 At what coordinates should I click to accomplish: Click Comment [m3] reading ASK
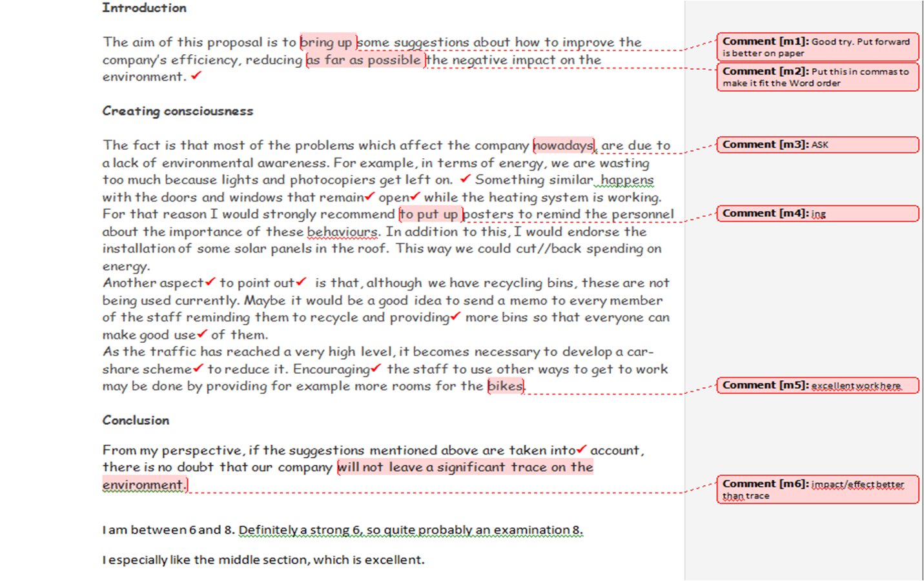(817, 145)
